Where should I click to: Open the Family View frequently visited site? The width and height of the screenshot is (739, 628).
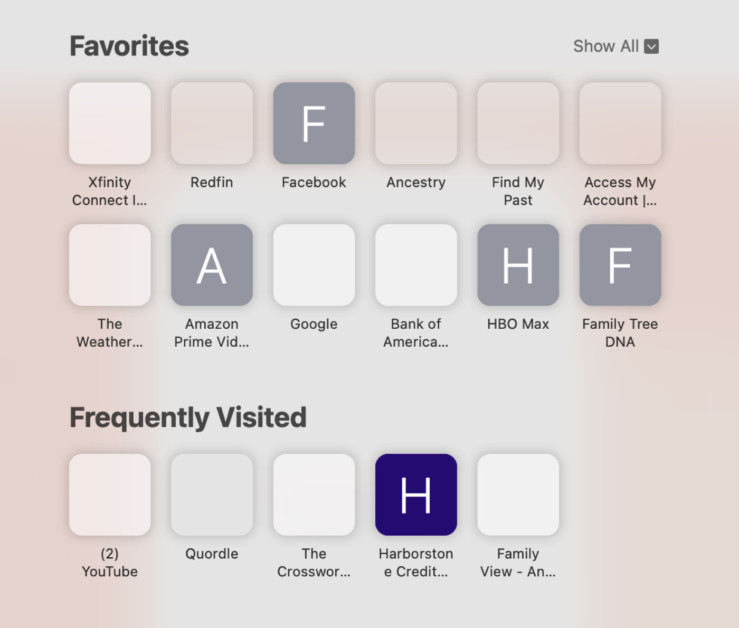click(x=518, y=495)
